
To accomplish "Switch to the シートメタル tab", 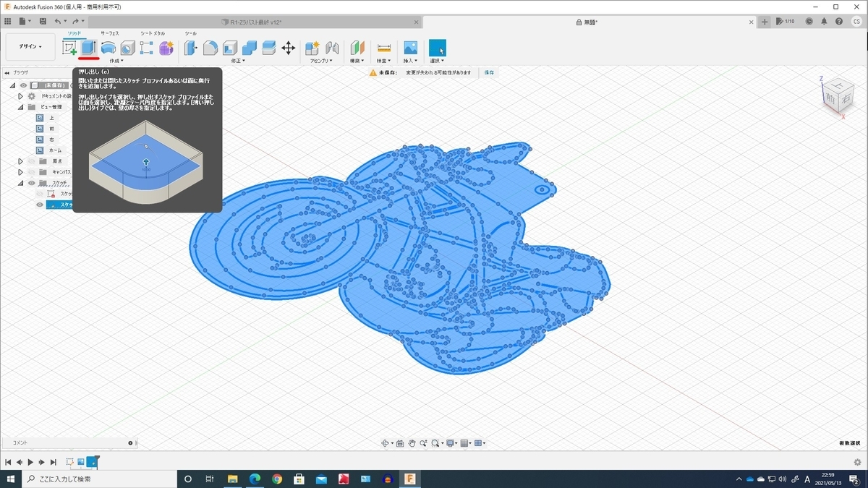I will [x=152, y=33].
